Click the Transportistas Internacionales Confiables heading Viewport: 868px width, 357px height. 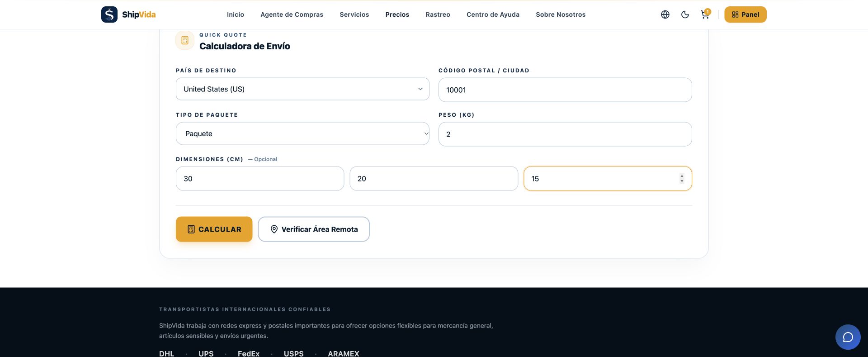pyautogui.click(x=245, y=309)
